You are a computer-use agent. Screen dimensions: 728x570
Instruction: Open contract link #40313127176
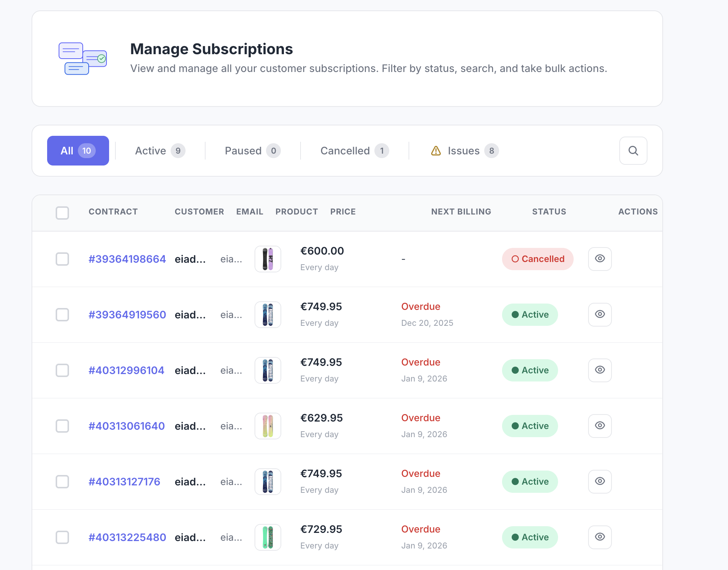coord(124,482)
